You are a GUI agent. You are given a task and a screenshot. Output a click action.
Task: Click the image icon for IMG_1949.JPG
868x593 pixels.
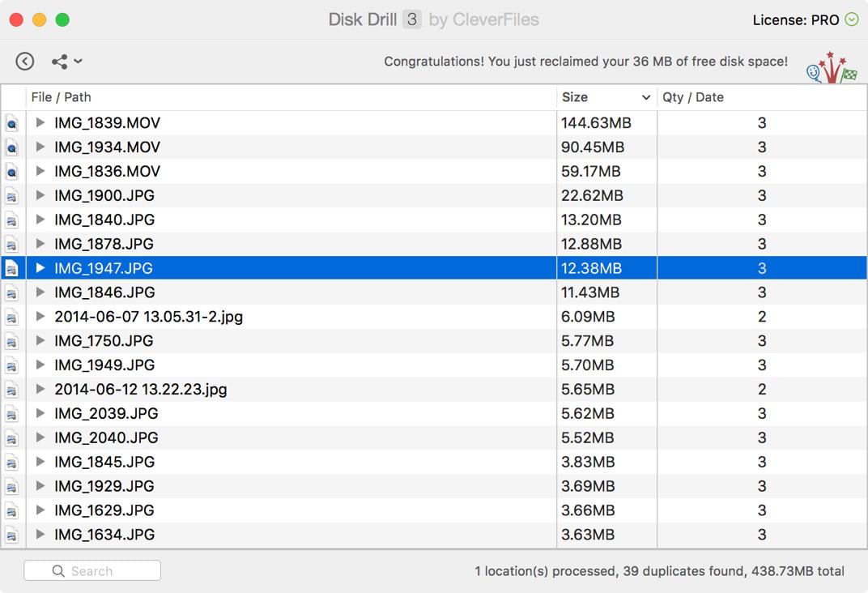pyautogui.click(x=11, y=365)
